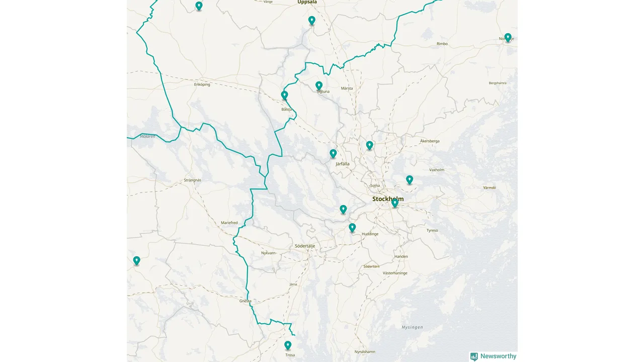The width and height of the screenshot is (644, 362).
Task: Click the pin above Järfälla
Action: [x=333, y=154]
